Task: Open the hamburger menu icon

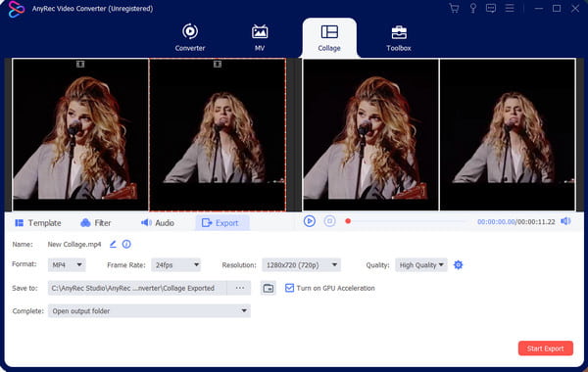Action: [510, 8]
